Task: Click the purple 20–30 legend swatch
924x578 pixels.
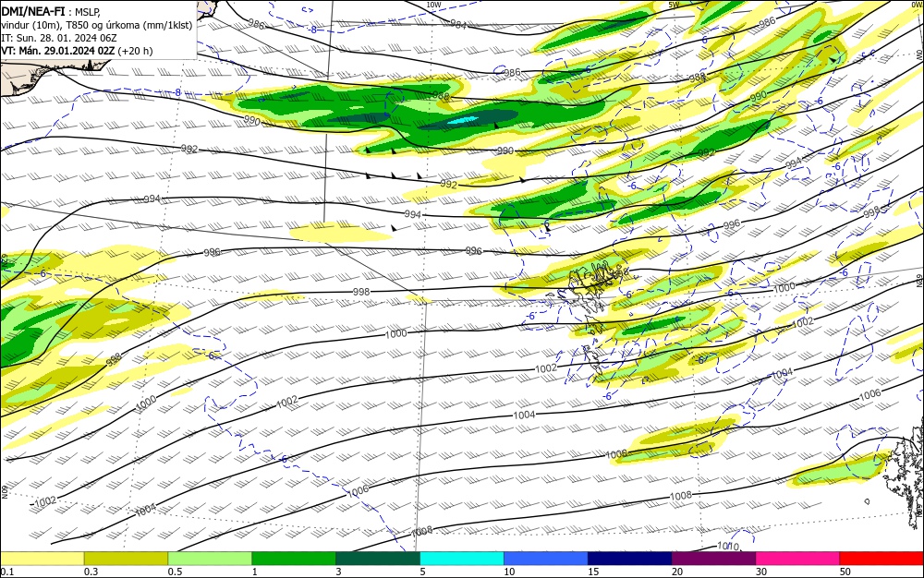Action: [713, 559]
